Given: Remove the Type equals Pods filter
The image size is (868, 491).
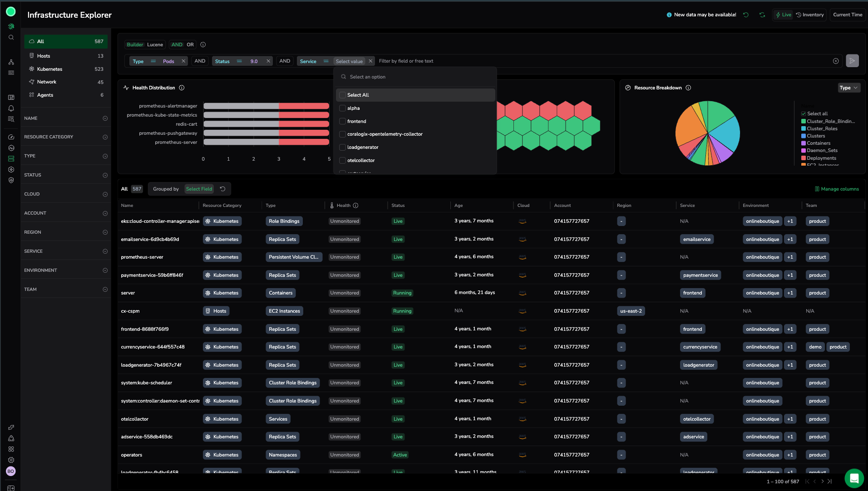Looking at the screenshot, I should (x=183, y=61).
